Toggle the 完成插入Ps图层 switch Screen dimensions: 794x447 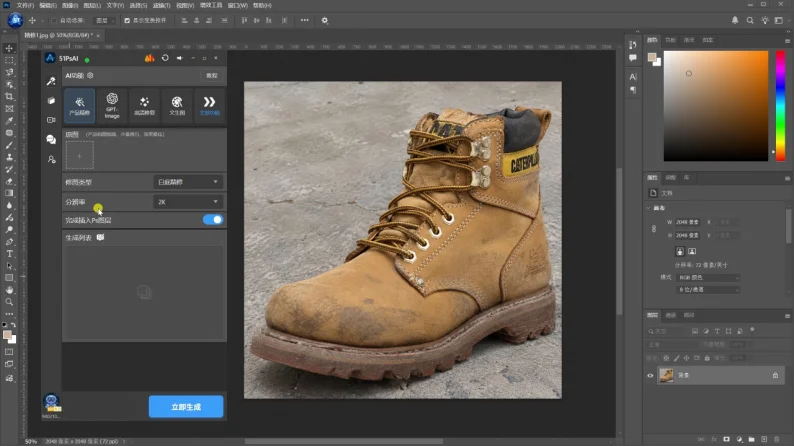click(x=213, y=220)
